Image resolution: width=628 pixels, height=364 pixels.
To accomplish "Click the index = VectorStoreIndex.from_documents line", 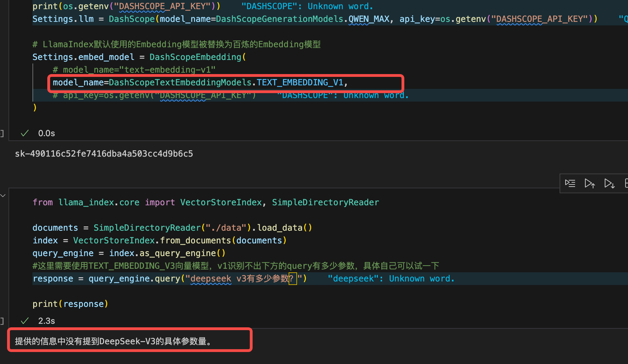I will [x=159, y=241].
